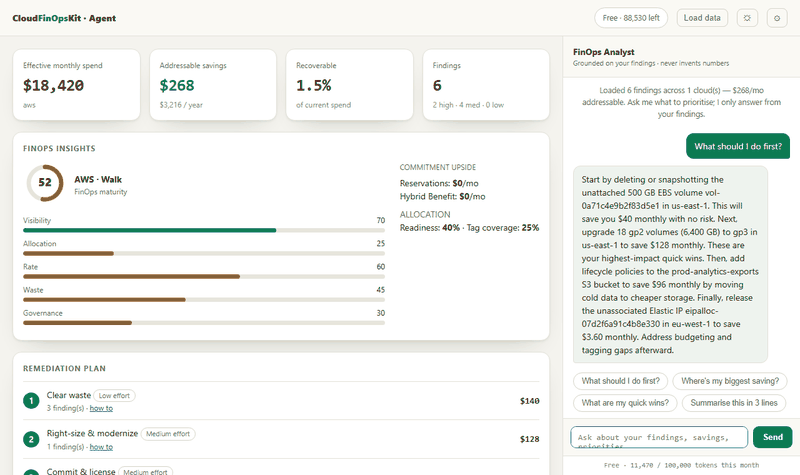This screenshot has width=800, height=475.
Task: Click the 52 FinOps maturity score ring
Action: pos(45,183)
